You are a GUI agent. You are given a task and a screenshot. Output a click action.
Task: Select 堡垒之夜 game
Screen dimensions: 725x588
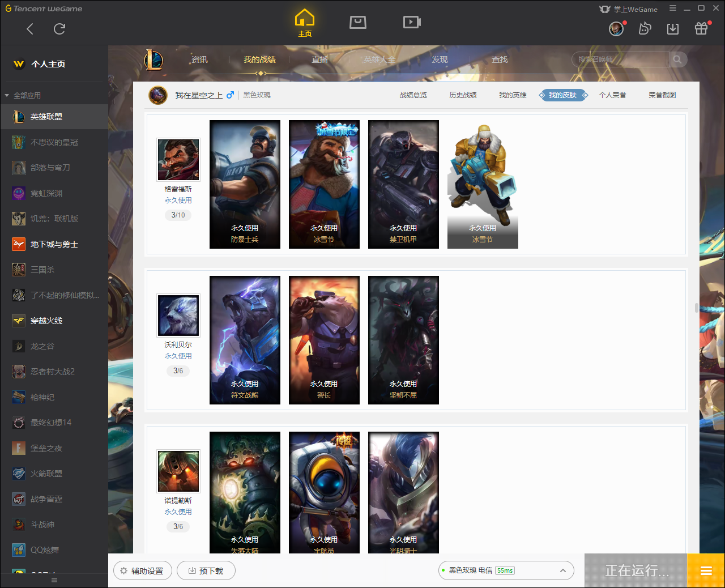click(54, 448)
